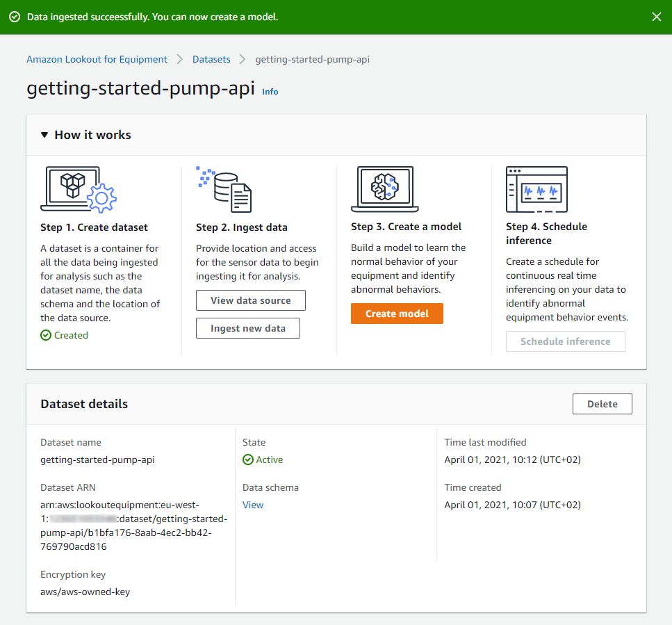
Task: Start model creation with Create model
Action: click(397, 314)
